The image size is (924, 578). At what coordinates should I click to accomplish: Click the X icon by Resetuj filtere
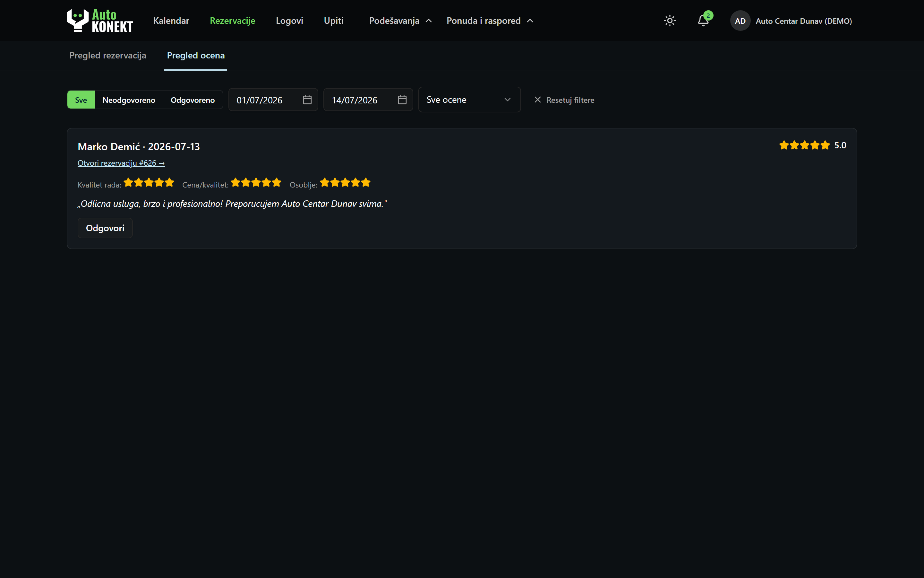click(x=537, y=100)
